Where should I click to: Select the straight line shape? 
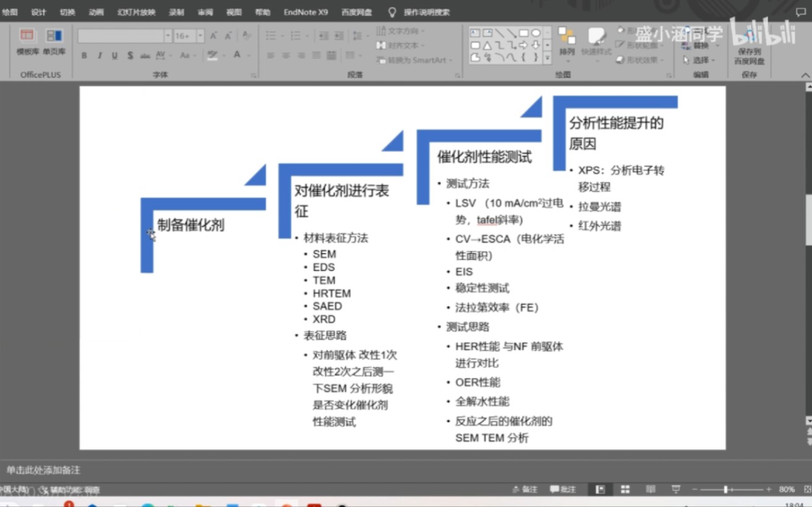500,33
